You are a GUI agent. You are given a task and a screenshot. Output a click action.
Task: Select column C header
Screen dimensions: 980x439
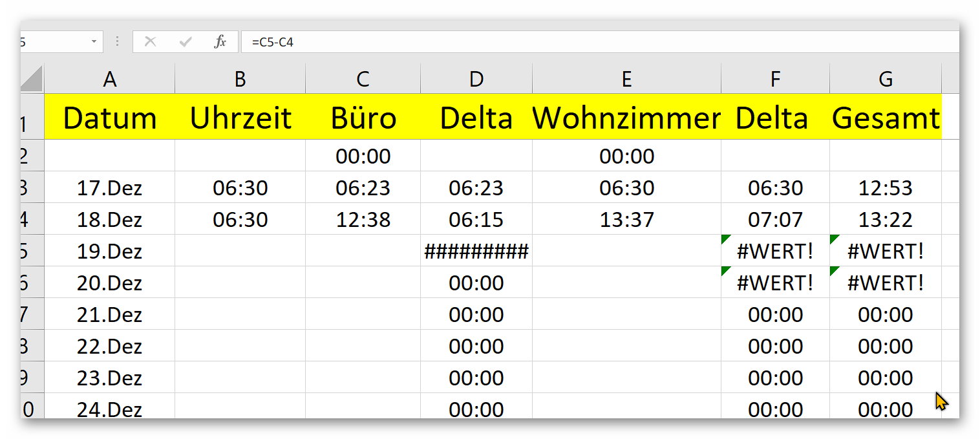[363, 80]
